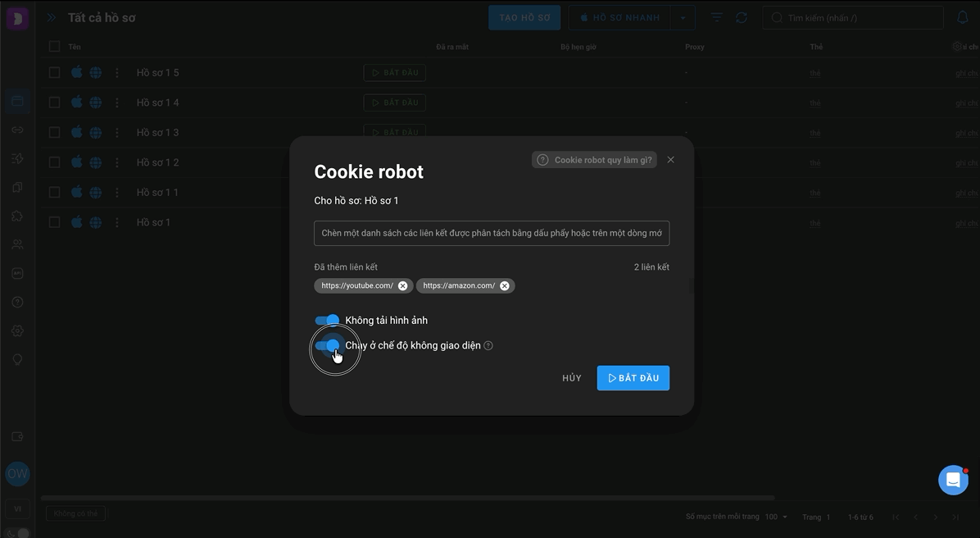Open the three-dot menu for Hồ sơ 1 3
The image size is (980, 538).
[117, 133]
